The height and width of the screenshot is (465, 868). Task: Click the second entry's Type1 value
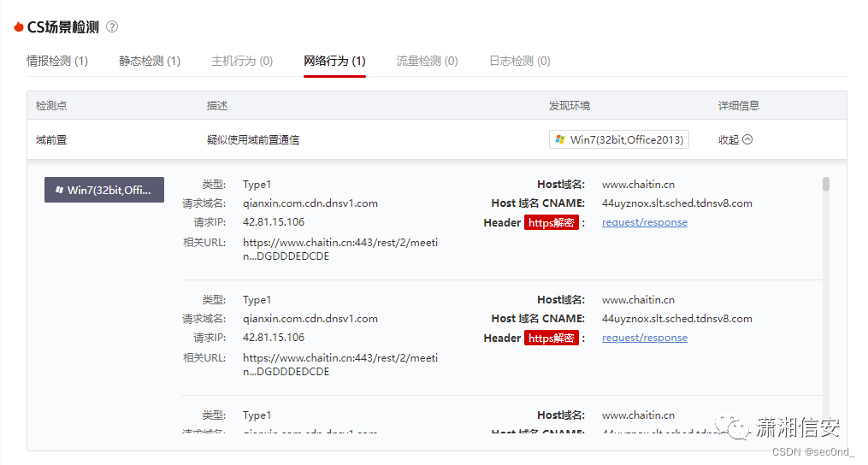click(257, 300)
